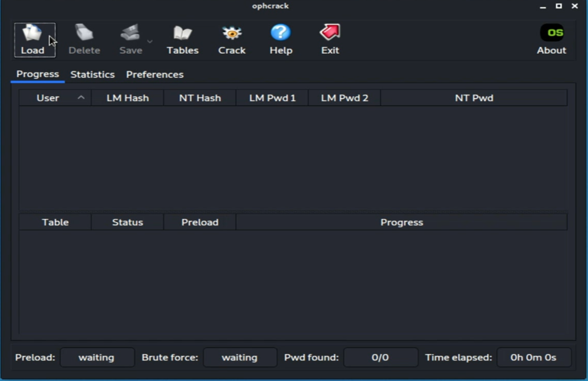Image resolution: width=588 pixels, height=381 pixels.
Task: Sort by the User column header
Action: (55, 98)
